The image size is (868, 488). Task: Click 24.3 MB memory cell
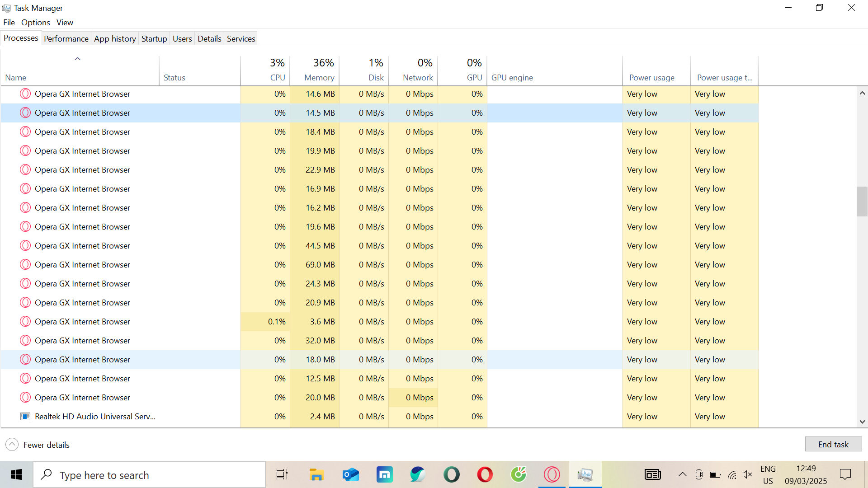pyautogui.click(x=315, y=284)
